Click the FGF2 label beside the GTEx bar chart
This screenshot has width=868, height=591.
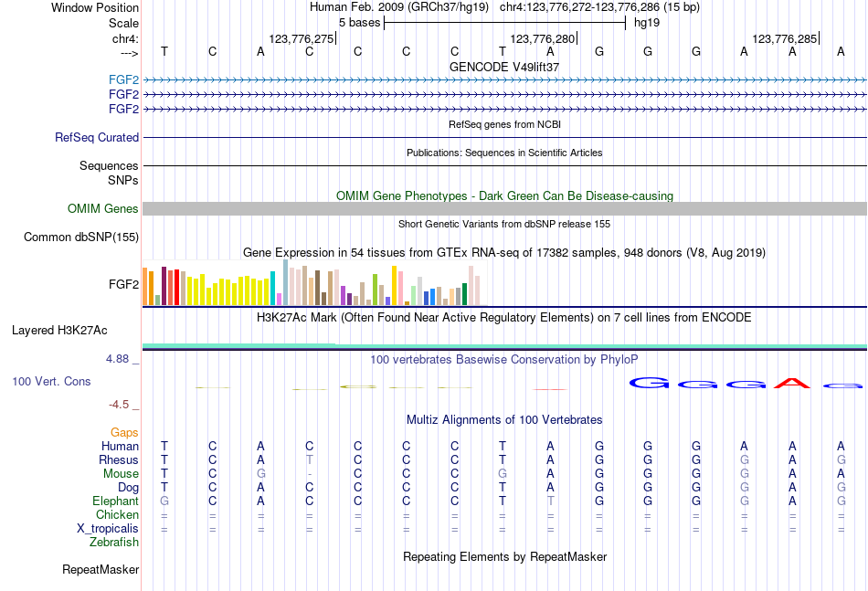[123, 284]
